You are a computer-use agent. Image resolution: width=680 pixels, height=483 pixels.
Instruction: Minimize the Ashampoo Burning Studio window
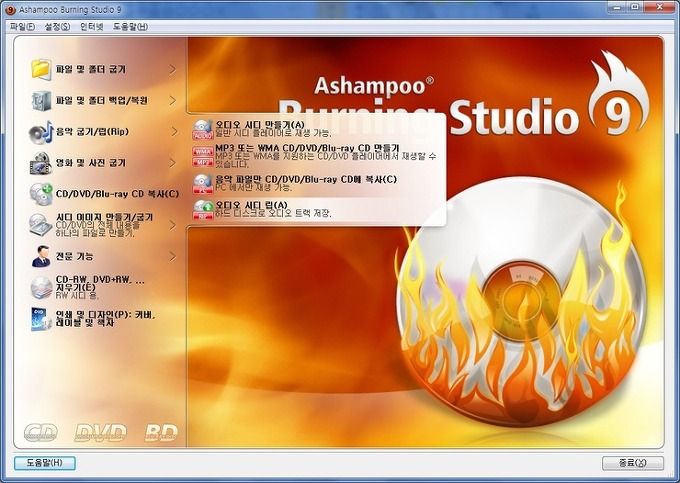click(616, 7)
